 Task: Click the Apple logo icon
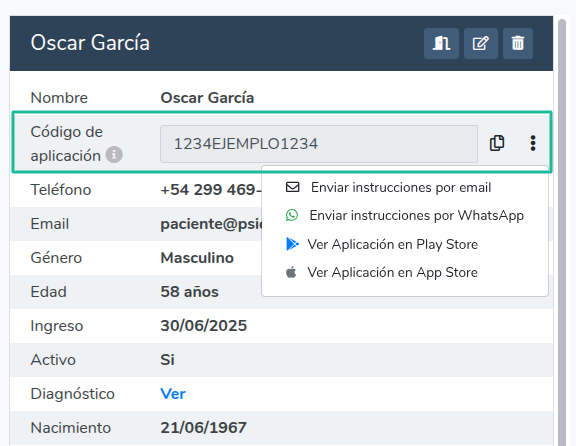point(291,272)
